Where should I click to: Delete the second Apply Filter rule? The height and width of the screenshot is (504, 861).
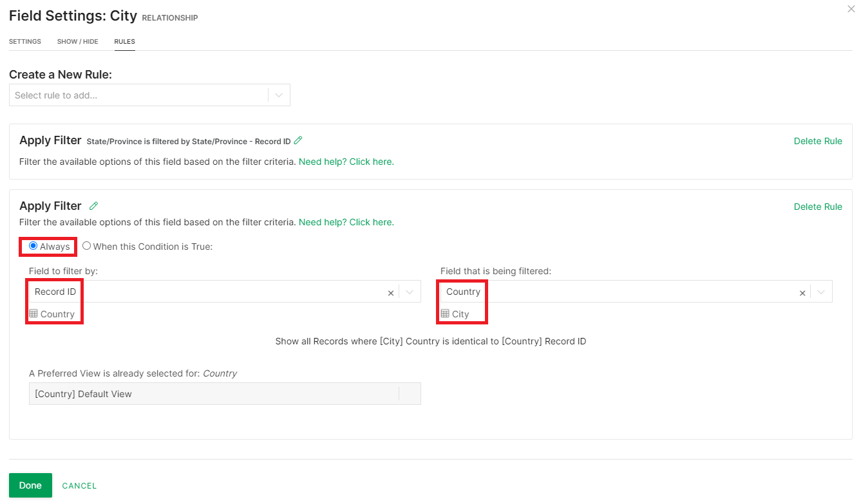(818, 207)
